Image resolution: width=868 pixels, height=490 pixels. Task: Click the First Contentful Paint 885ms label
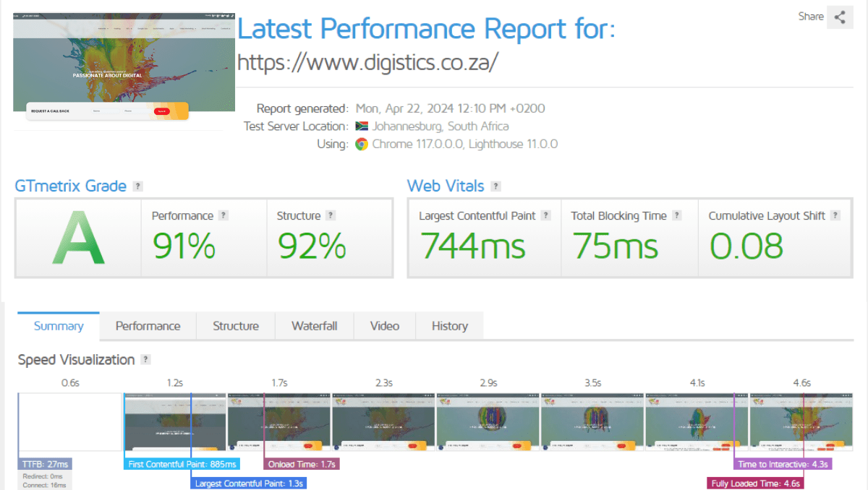182,464
